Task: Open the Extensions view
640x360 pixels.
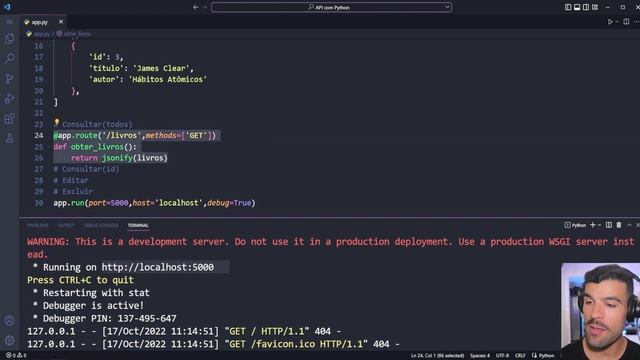Action: click(x=9, y=118)
